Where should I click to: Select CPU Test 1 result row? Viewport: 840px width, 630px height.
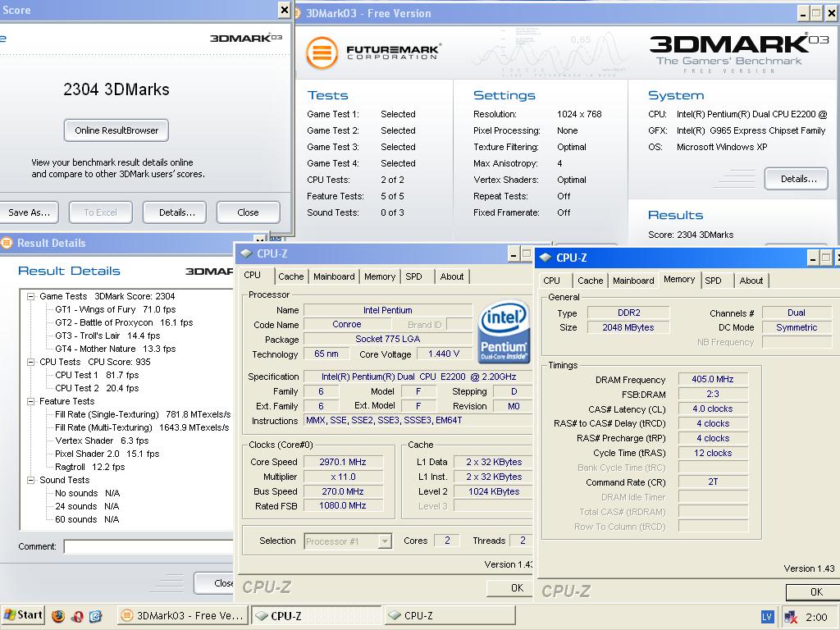[97, 375]
